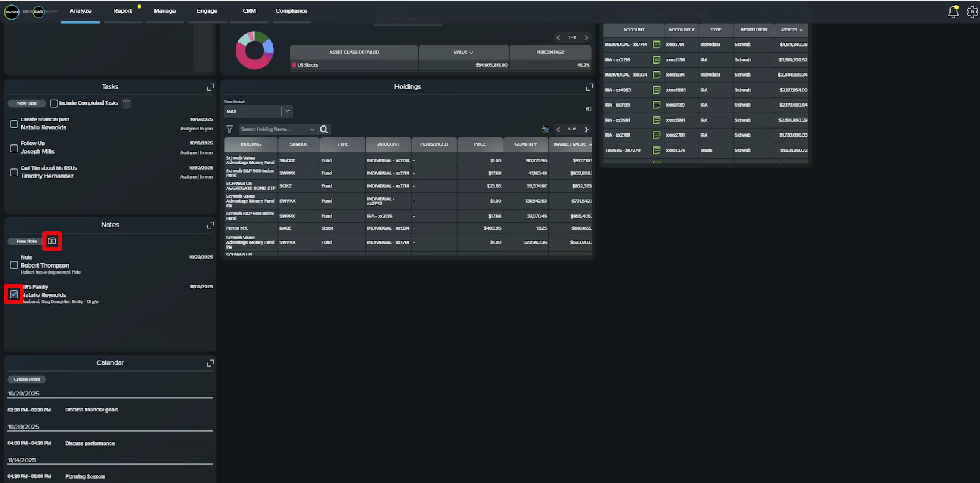Click the Holdings group-by colored icon
The image size is (980, 483).
pos(545,129)
